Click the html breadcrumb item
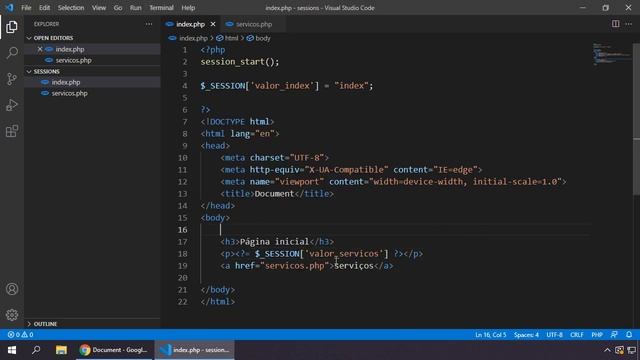This screenshot has width=640, height=360. click(231, 38)
